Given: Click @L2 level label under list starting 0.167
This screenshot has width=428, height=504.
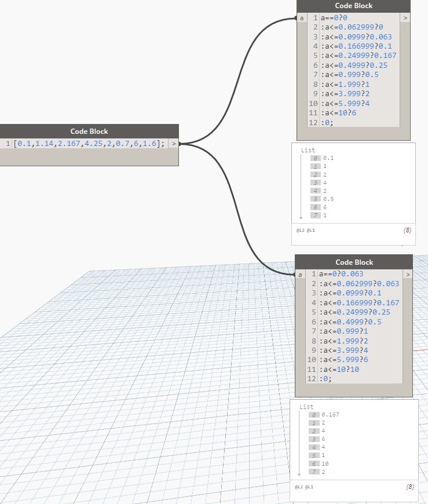Looking at the screenshot, I should pos(298,487).
